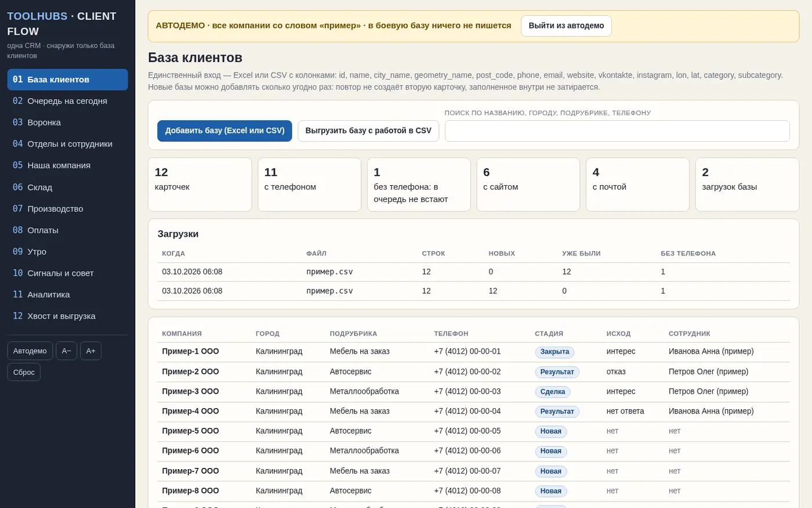This screenshot has width=812, height=508.
Task: Click the 'без телефона' stat card
Action: pos(419,185)
